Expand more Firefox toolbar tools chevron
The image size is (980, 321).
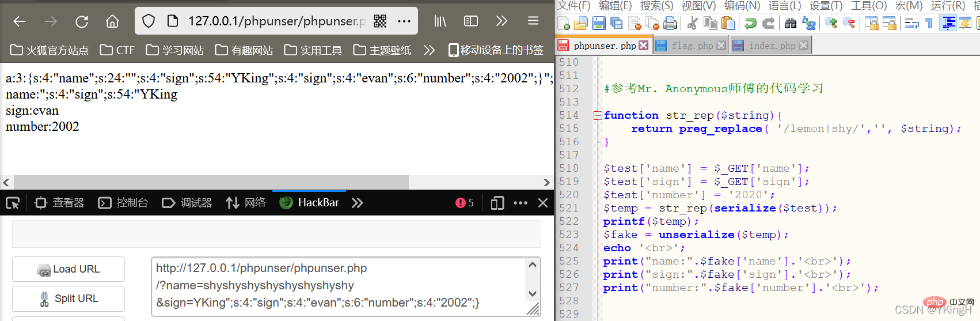502,21
